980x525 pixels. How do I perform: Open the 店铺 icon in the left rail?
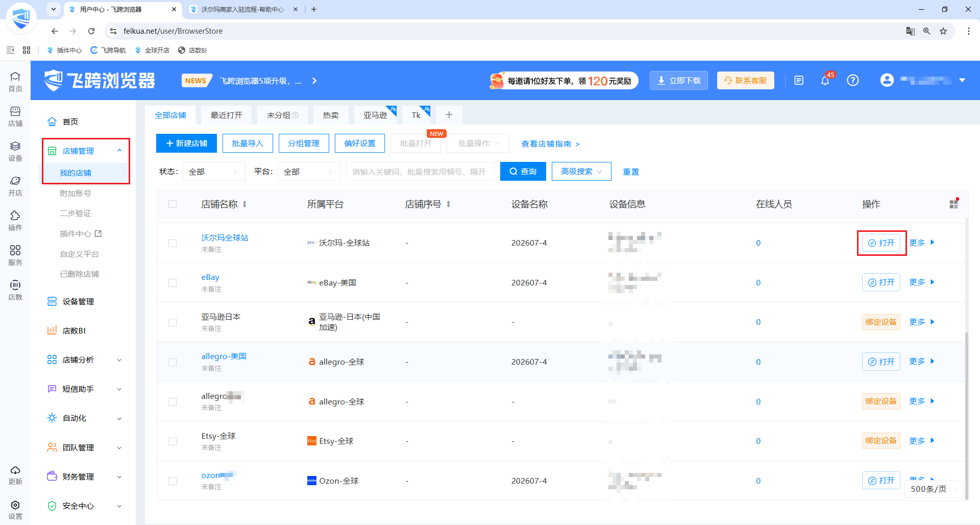point(15,116)
